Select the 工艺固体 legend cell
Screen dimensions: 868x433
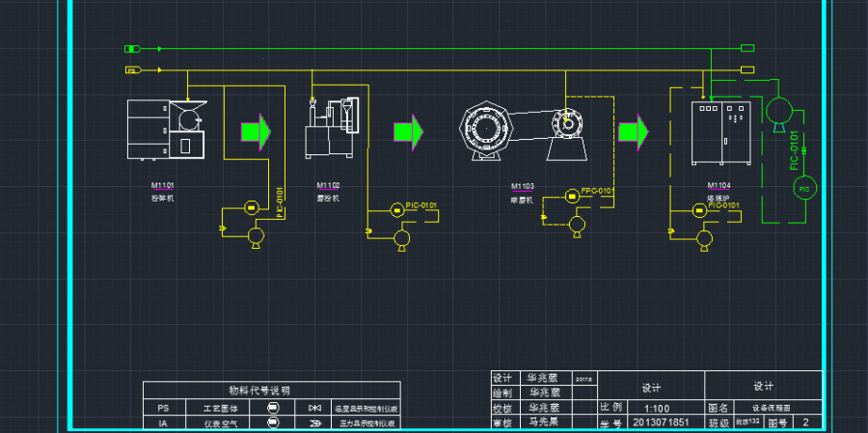pyautogui.click(x=218, y=408)
